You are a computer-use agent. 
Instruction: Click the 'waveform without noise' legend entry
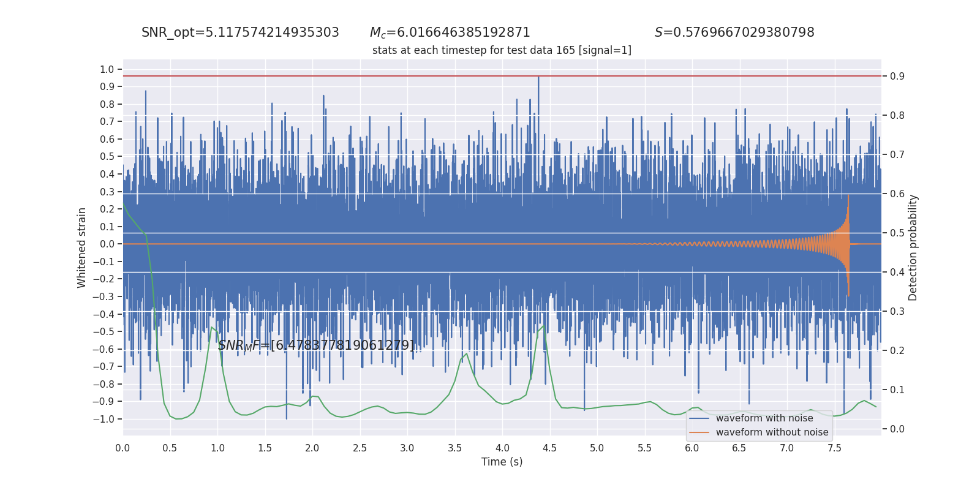(x=772, y=432)
